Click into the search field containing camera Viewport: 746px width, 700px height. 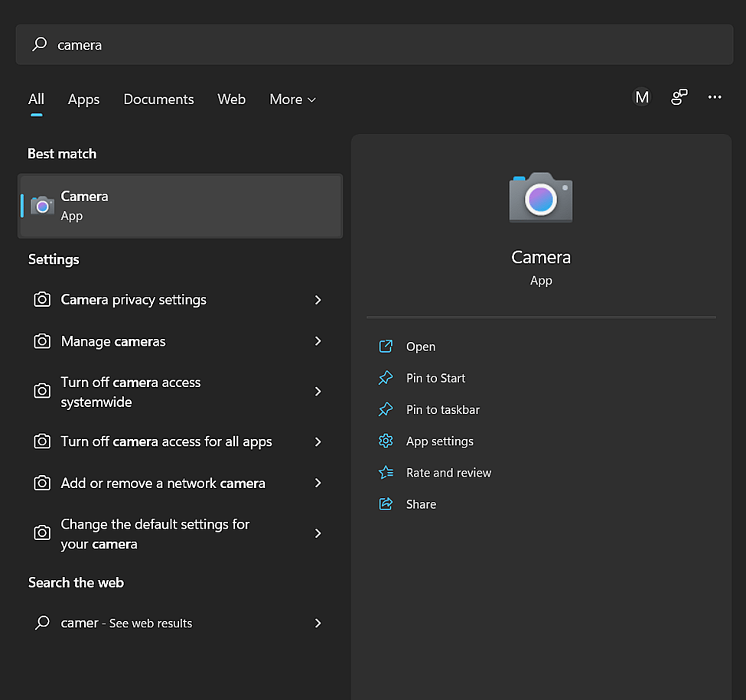pos(374,44)
